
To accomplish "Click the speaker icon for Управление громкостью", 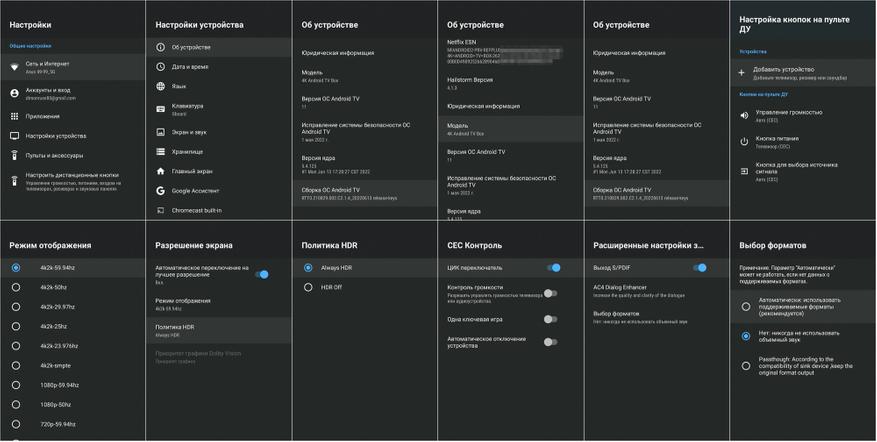I will click(744, 115).
